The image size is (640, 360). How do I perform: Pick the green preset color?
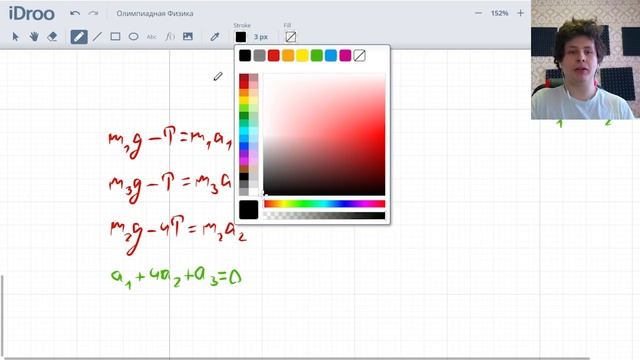tap(316, 56)
